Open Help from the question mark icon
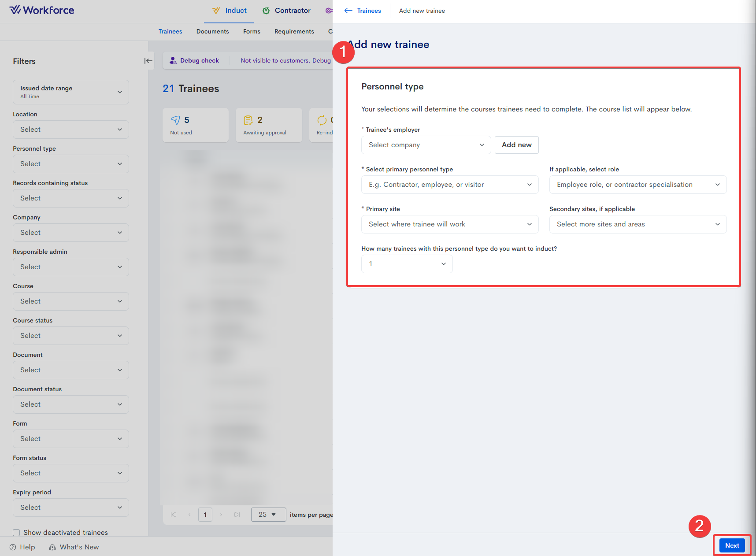The width and height of the screenshot is (756, 556). pyautogui.click(x=13, y=547)
